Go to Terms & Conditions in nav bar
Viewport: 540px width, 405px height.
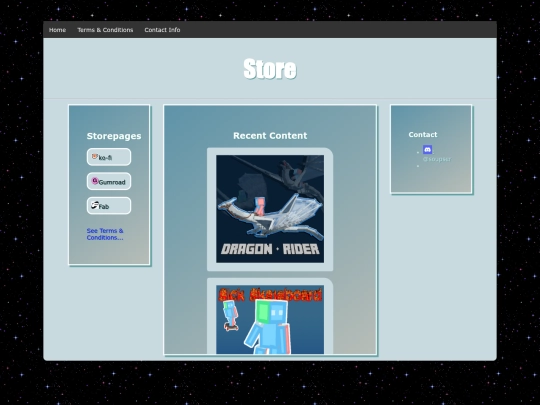105,30
